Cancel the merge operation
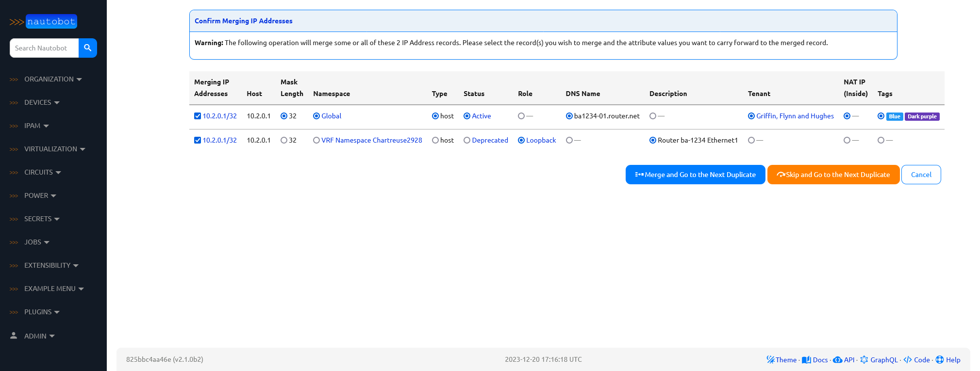 tap(921, 175)
